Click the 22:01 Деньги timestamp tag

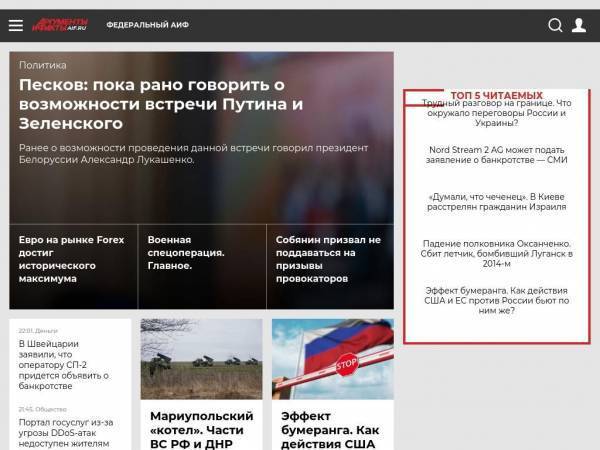[x=38, y=330]
